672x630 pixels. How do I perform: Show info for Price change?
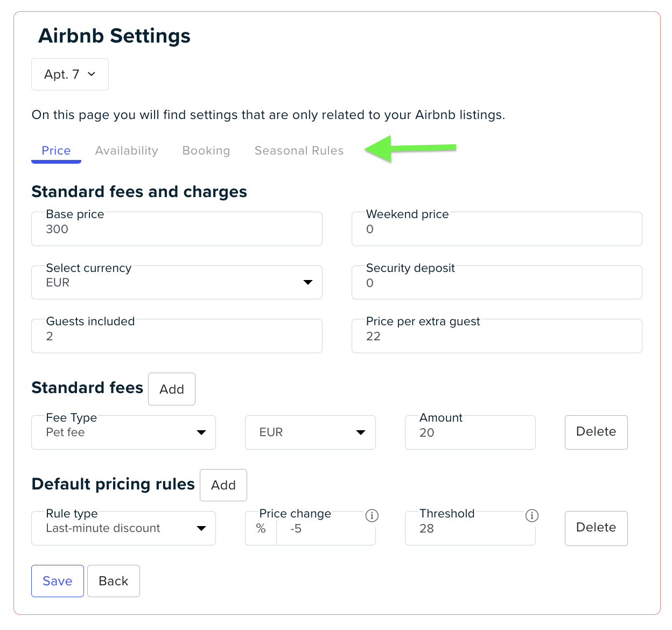pos(372,516)
